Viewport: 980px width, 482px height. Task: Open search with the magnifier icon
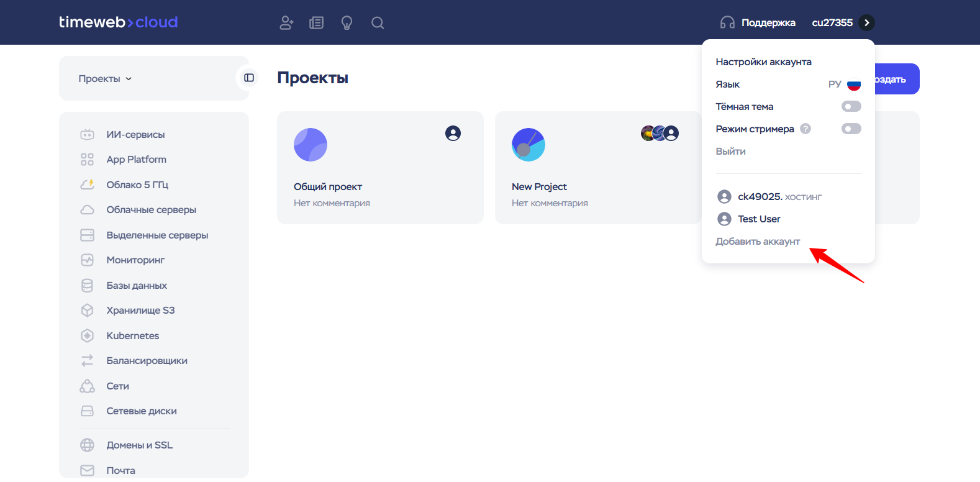378,23
